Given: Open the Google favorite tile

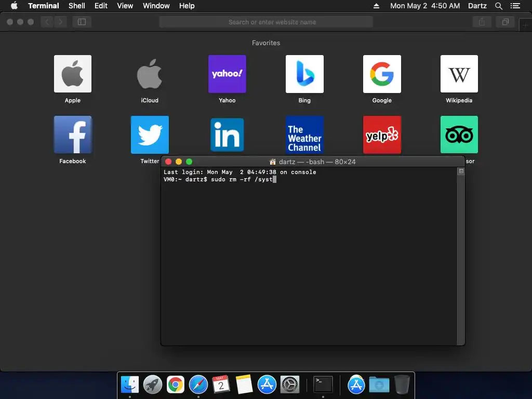Looking at the screenshot, I should click(x=382, y=74).
